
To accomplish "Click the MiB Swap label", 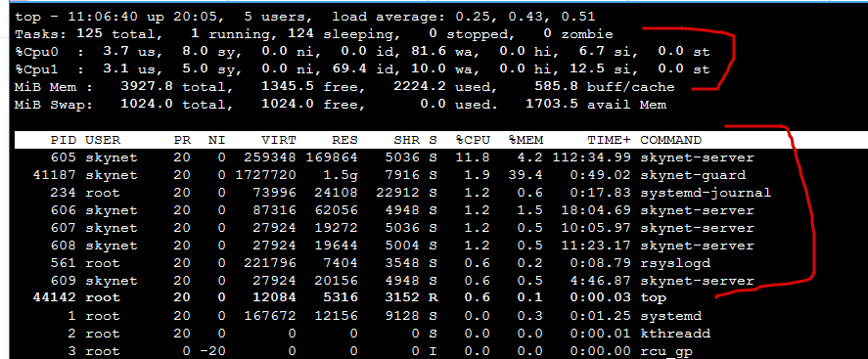I will tap(54, 105).
